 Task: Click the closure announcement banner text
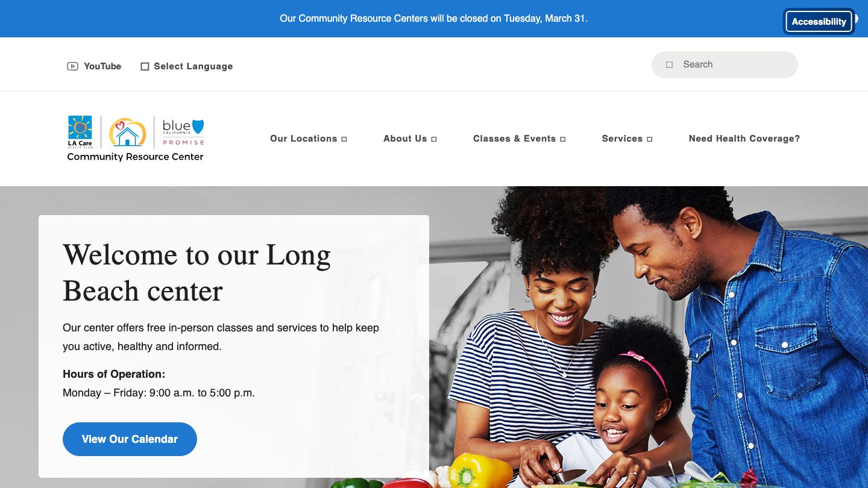coord(433,19)
